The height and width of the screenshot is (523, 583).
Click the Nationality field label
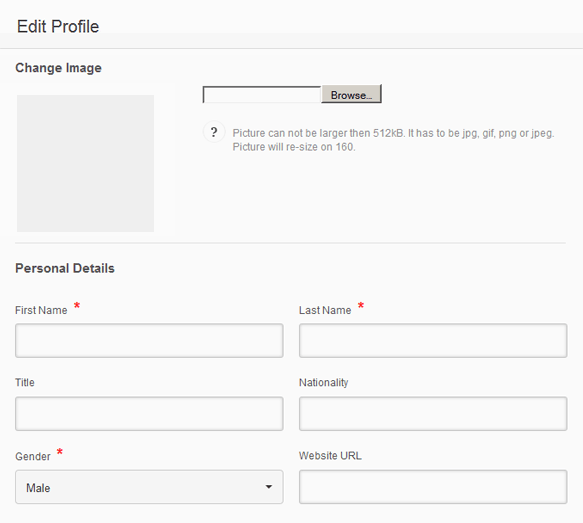click(x=323, y=382)
